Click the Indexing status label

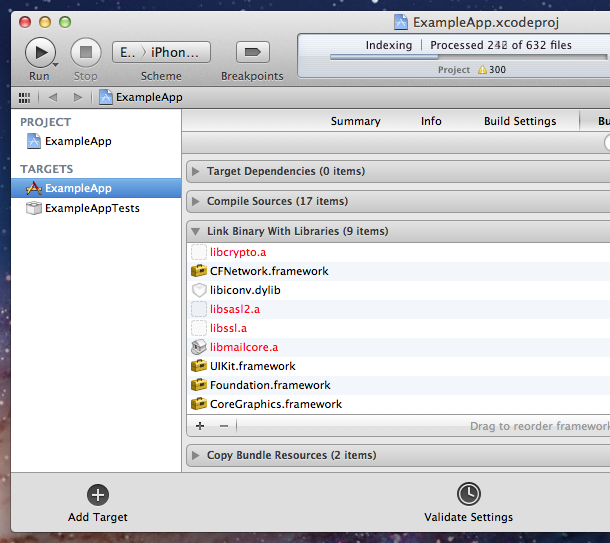(389, 45)
